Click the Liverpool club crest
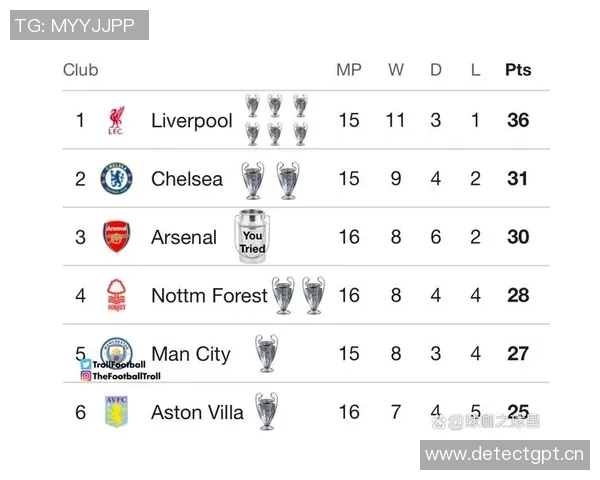Screen dimensions: 600x480 tap(116, 121)
